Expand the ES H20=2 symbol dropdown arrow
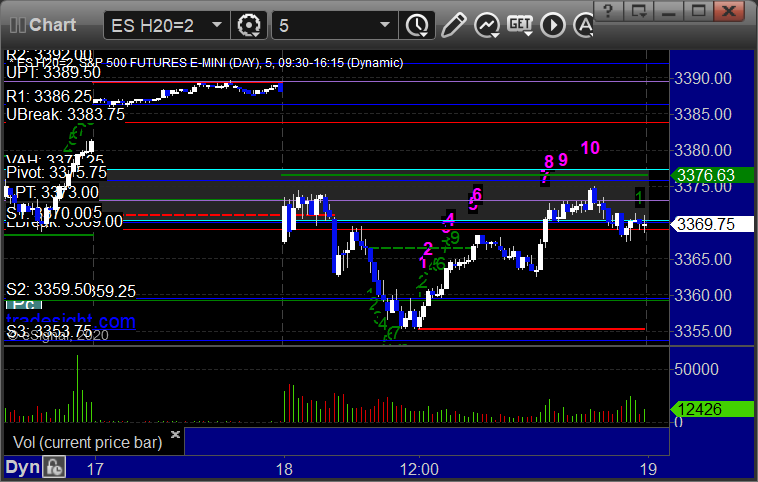This screenshot has width=758, height=482. (x=217, y=25)
